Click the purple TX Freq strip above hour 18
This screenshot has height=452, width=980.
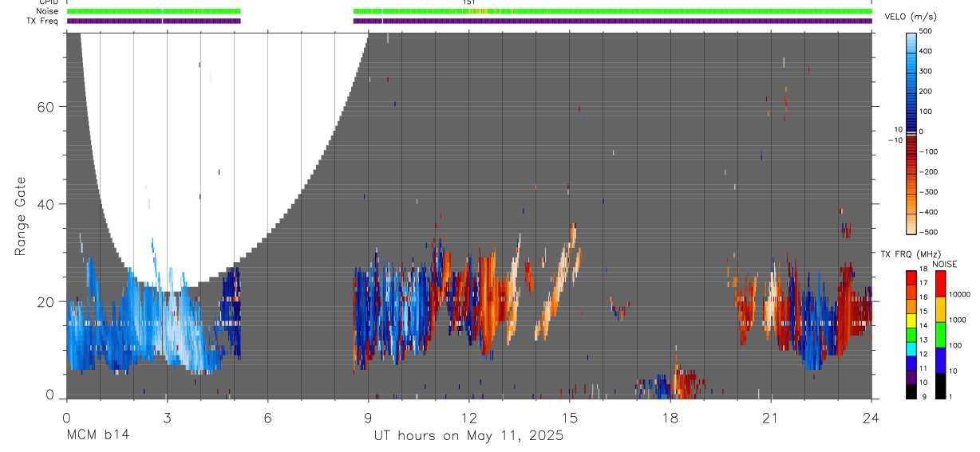coord(670,21)
